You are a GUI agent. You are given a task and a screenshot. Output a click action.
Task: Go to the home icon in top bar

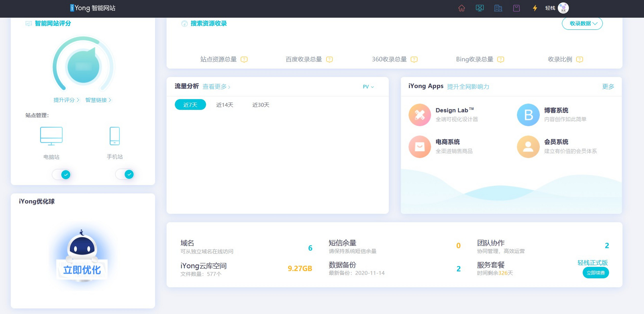coord(461,8)
